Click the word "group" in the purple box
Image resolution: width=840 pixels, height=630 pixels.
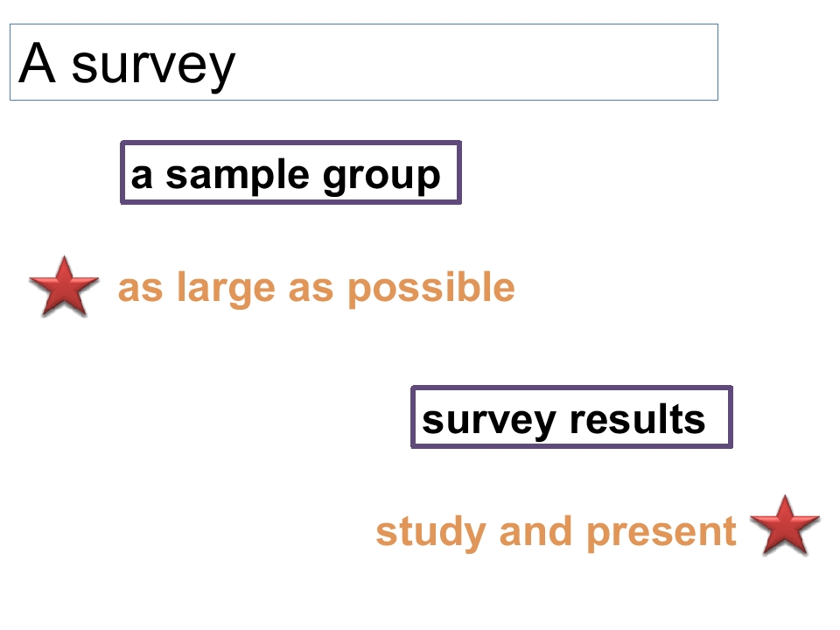[x=382, y=178]
